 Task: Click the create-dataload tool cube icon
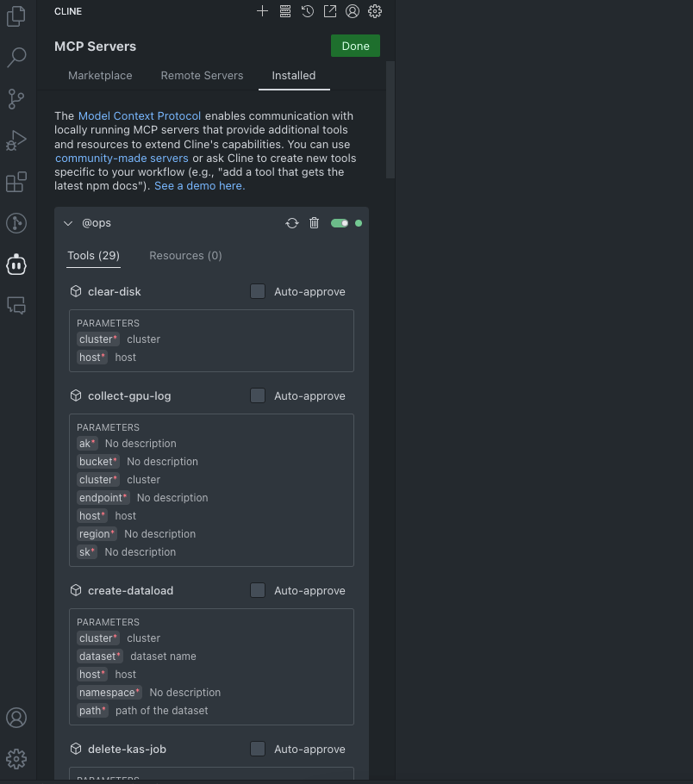pos(76,590)
